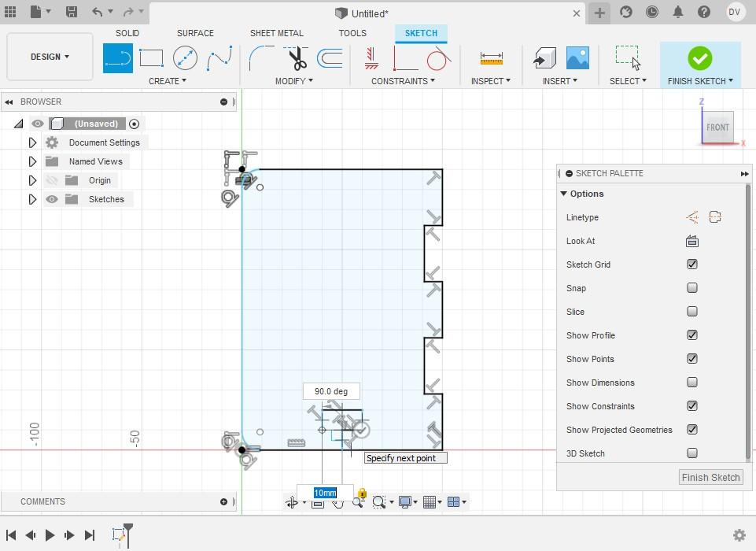The height and width of the screenshot is (551, 756).
Task: Switch to the SHEET METAL tab
Action: 277,33
